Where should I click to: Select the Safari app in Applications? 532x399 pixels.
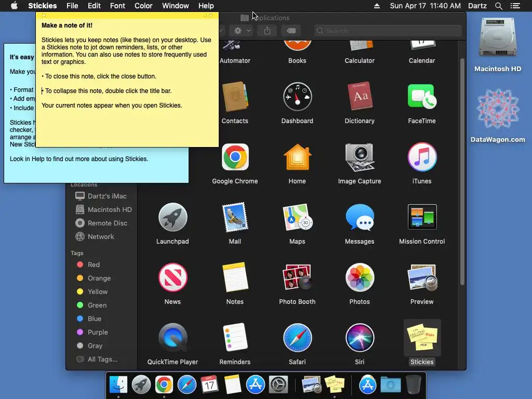(x=297, y=338)
